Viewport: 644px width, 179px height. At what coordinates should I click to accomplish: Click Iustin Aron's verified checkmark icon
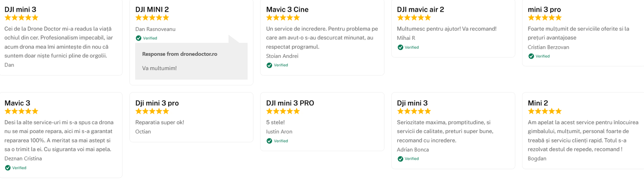pos(269,141)
